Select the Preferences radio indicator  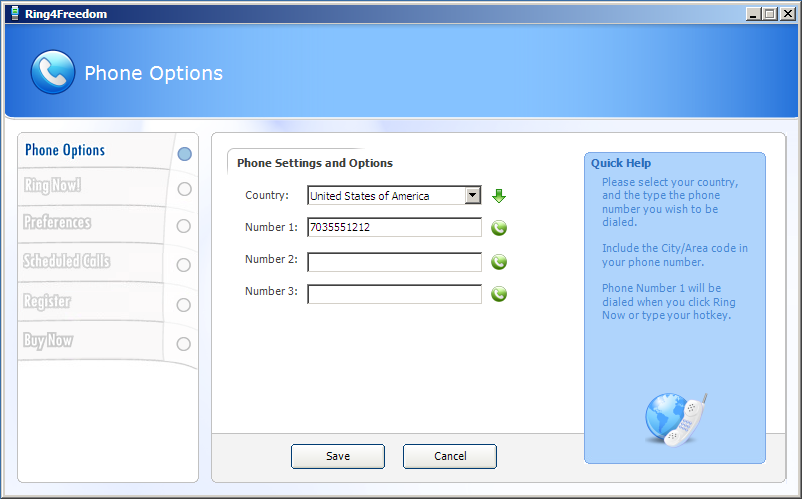184,226
